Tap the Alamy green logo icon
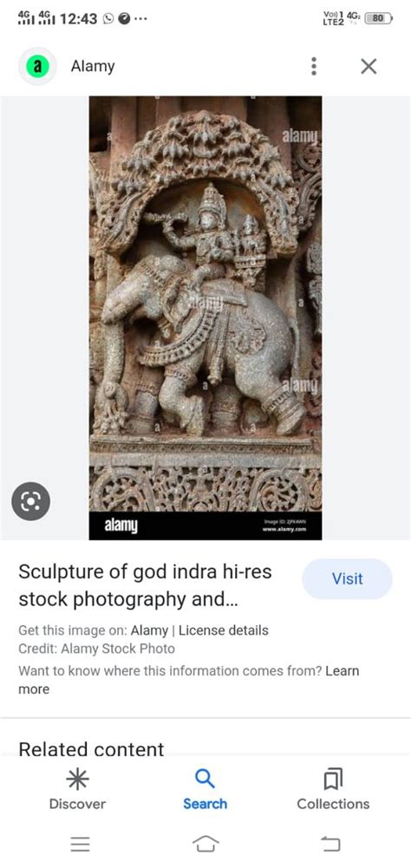 37,67
